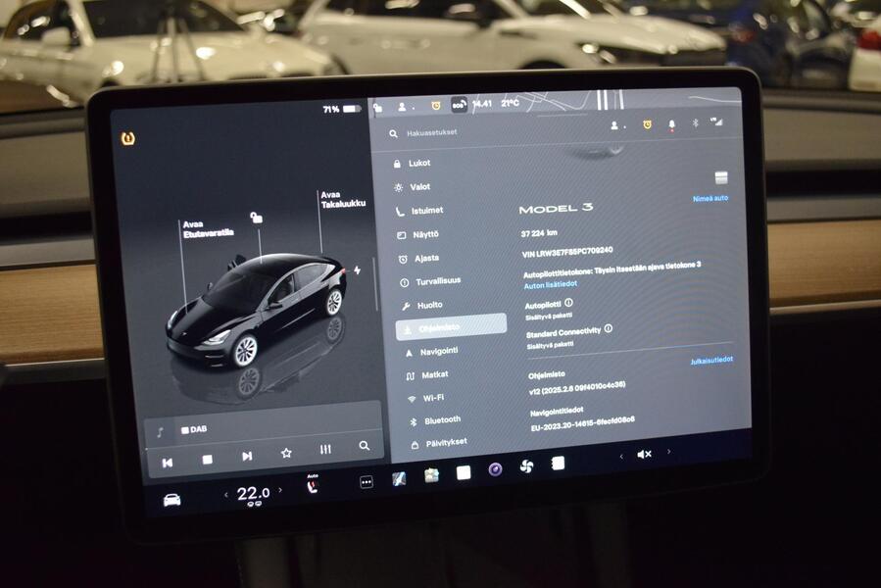Image resolution: width=881 pixels, height=588 pixels.
Task: Favorite the DAB station with the star
Action: pyautogui.click(x=287, y=453)
